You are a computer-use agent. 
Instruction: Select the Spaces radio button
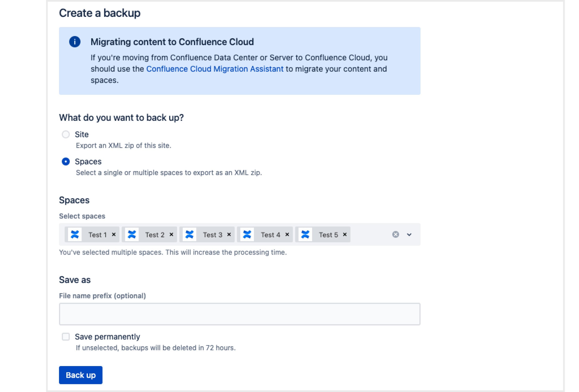tap(66, 162)
